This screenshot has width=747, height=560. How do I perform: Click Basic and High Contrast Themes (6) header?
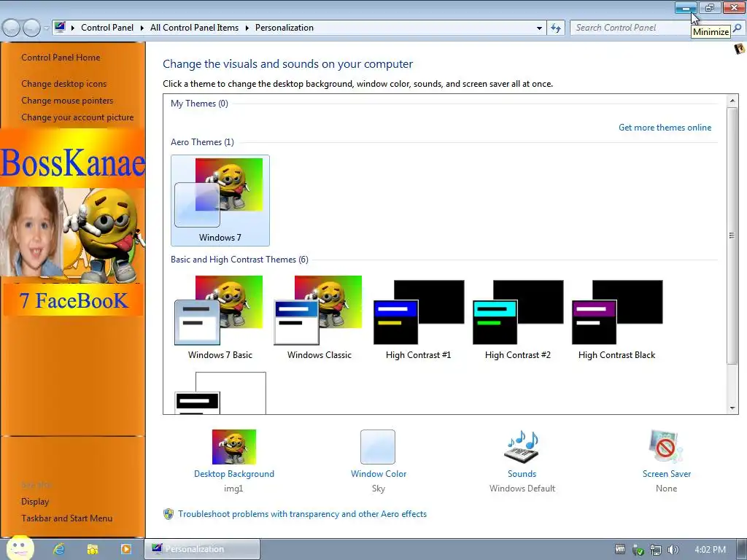tap(239, 260)
